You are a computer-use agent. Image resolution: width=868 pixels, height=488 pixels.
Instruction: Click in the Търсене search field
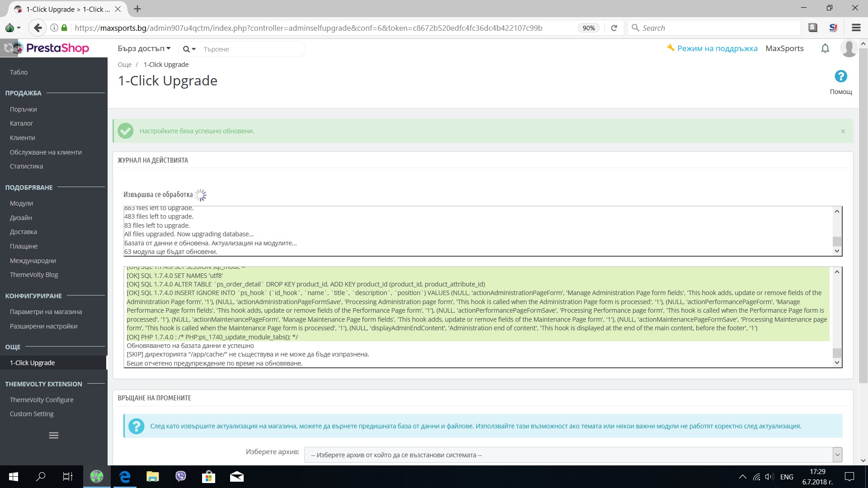(251, 49)
